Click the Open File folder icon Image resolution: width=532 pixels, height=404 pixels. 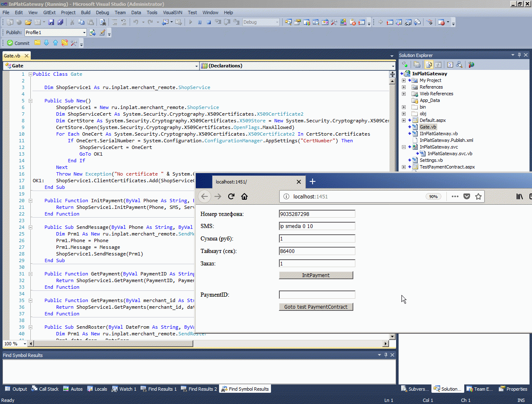[28, 22]
